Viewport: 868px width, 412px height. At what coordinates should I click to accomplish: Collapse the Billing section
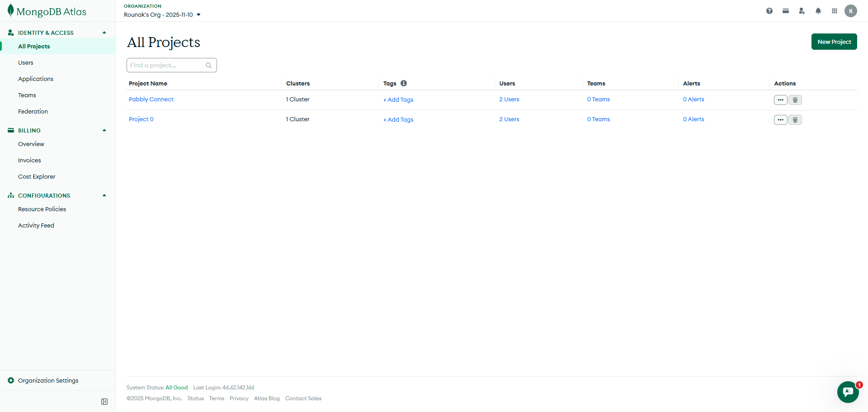point(104,130)
